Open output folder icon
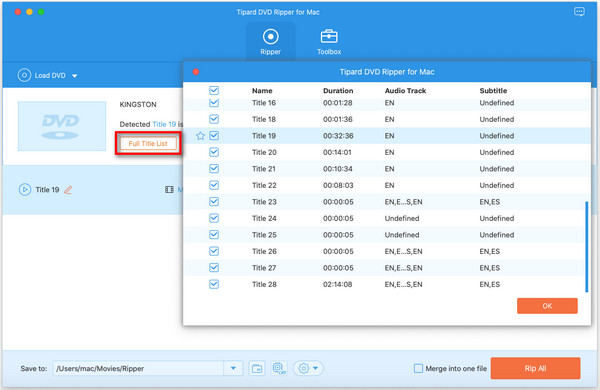 tap(257, 369)
